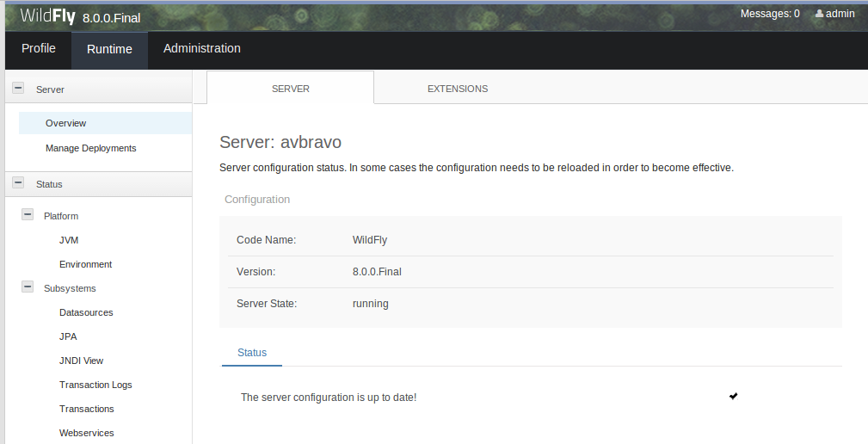Collapse the Subsystems tree node
868x444 pixels.
pos(28,287)
